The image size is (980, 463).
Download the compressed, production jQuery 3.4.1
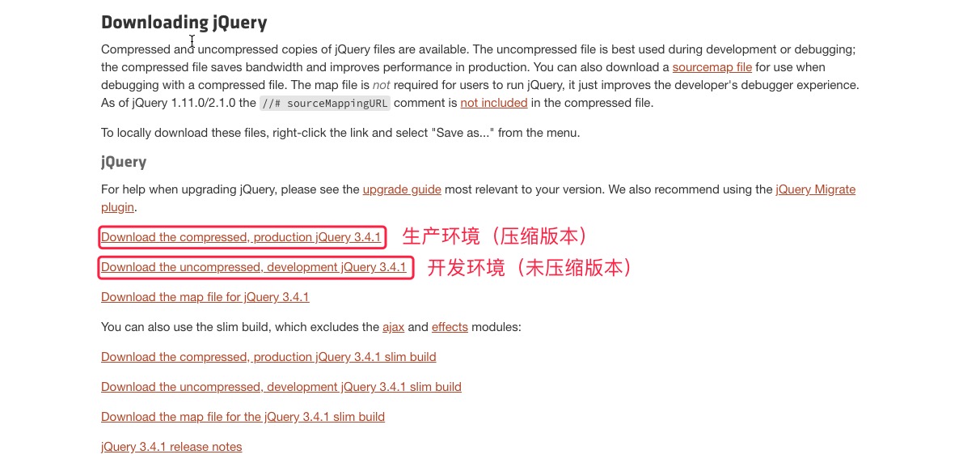241,237
